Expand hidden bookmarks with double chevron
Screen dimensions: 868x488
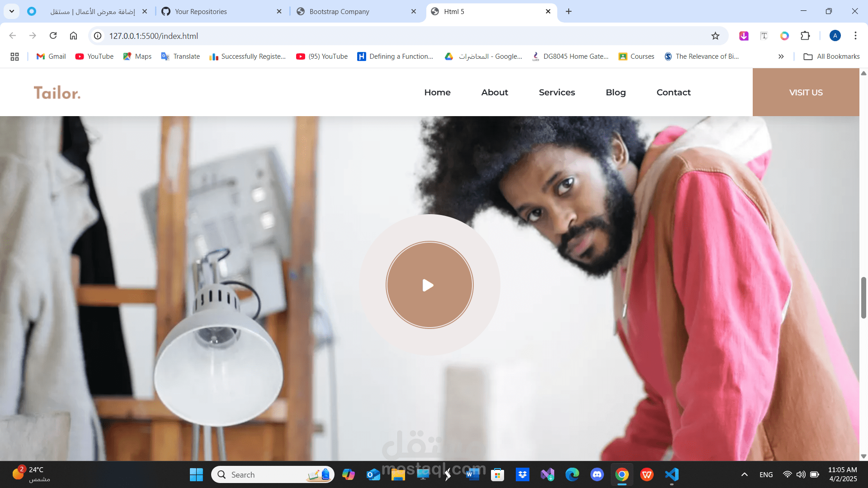click(781, 56)
